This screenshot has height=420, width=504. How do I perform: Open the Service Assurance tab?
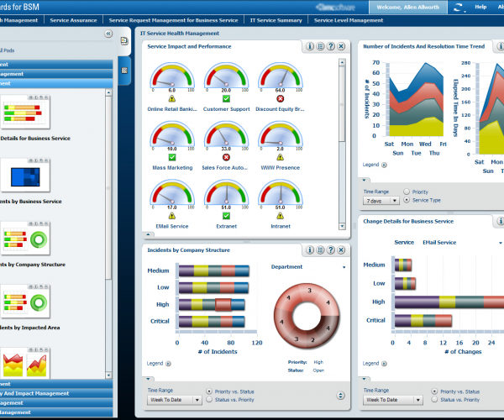(x=73, y=20)
